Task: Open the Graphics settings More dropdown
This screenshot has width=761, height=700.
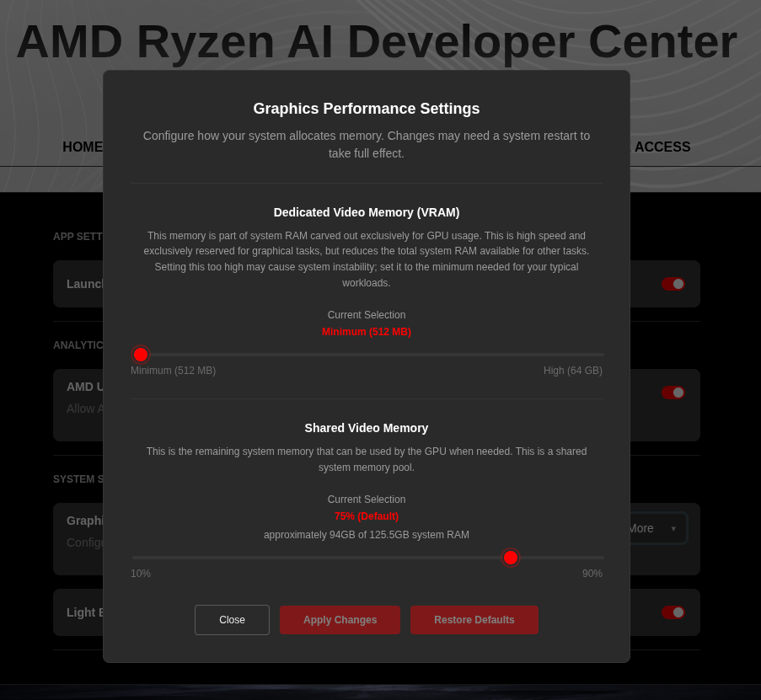Action: 658,528
